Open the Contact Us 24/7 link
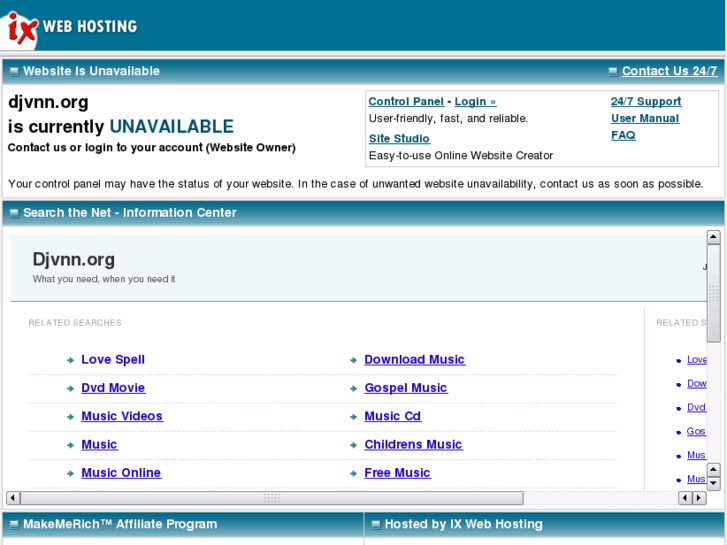The height and width of the screenshot is (545, 727). [669, 71]
